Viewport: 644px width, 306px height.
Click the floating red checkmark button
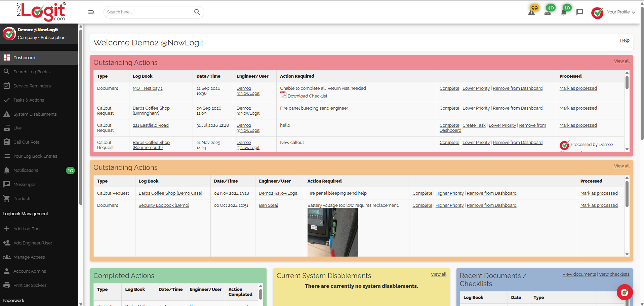(x=625, y=292)
